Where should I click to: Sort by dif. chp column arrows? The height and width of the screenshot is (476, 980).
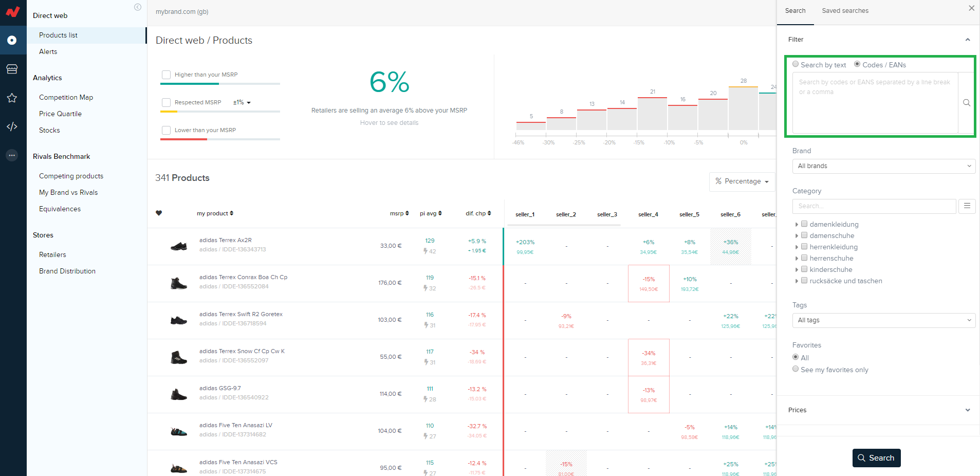(489, 213)
